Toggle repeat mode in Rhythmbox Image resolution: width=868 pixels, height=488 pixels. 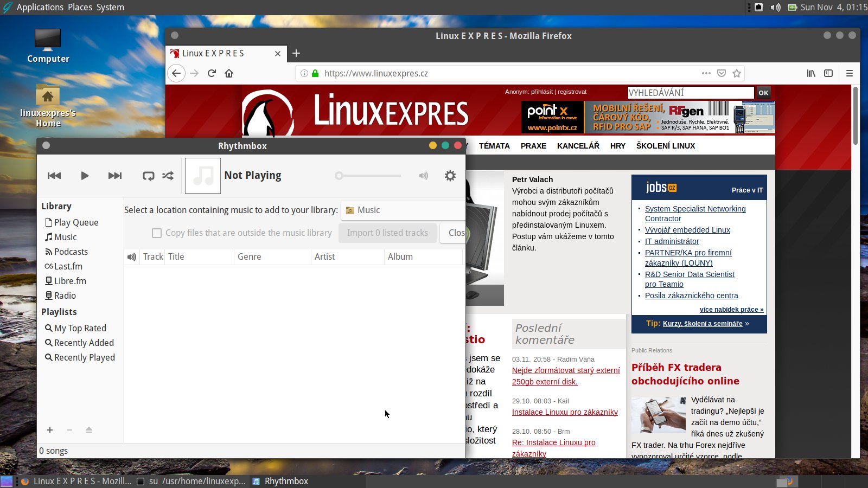[148, 176]
